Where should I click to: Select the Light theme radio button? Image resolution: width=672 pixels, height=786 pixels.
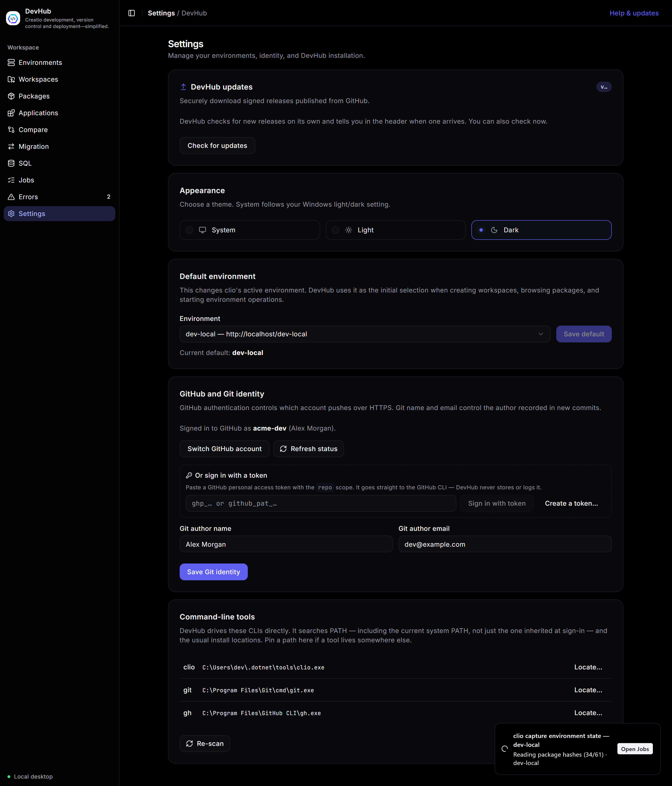point(336,230)
